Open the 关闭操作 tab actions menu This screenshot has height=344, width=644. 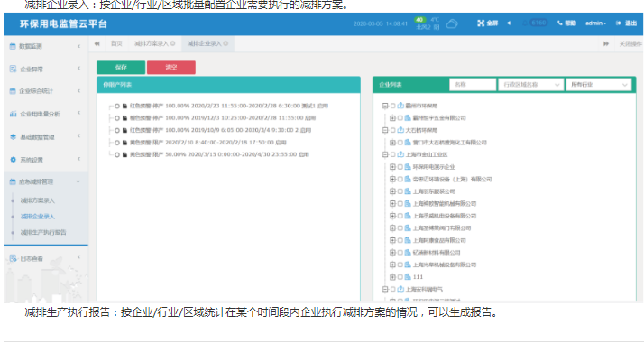[630, 43]
